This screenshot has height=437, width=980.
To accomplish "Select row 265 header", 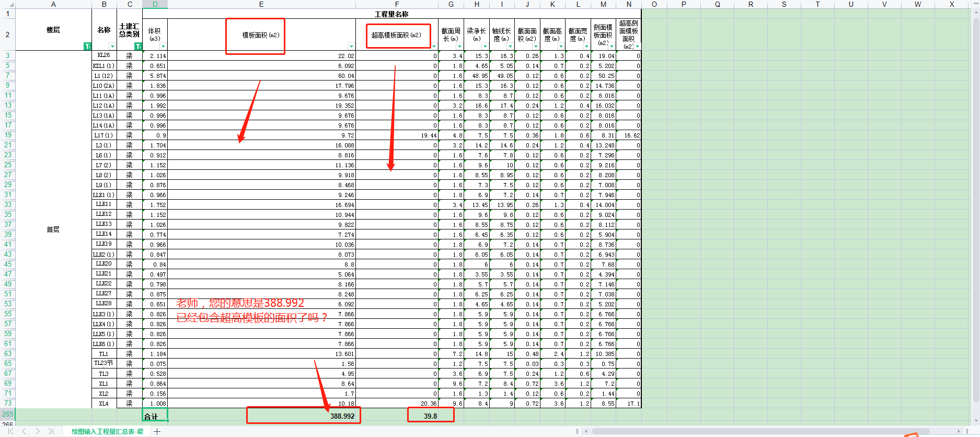I will [7, 414].
